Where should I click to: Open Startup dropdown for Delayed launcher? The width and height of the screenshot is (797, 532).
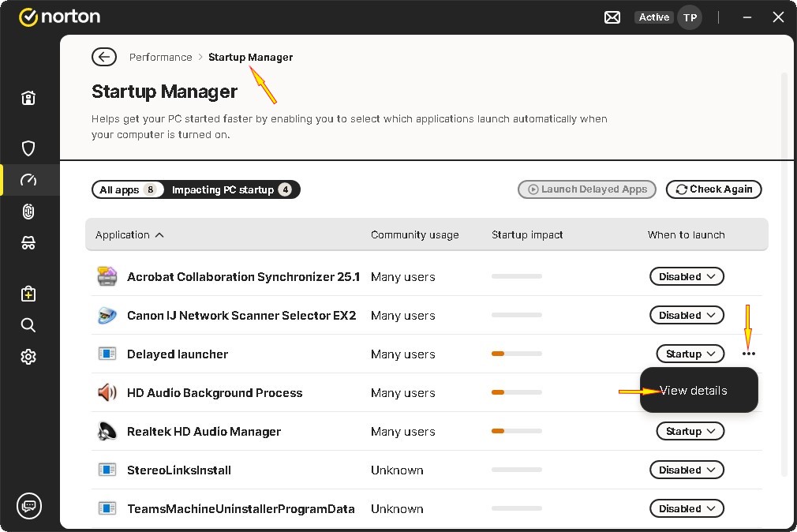(x=690, y=354)
